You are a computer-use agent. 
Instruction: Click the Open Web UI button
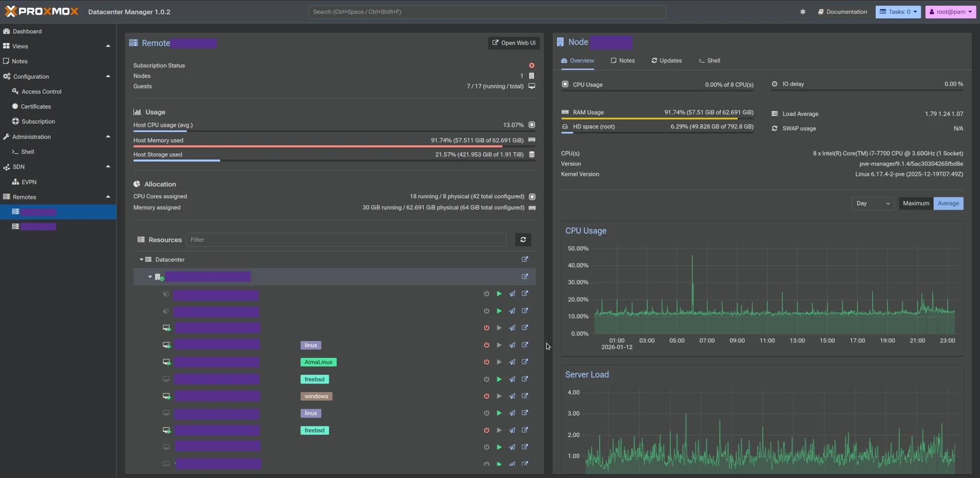pyautogui.click(x=513, y=43)
